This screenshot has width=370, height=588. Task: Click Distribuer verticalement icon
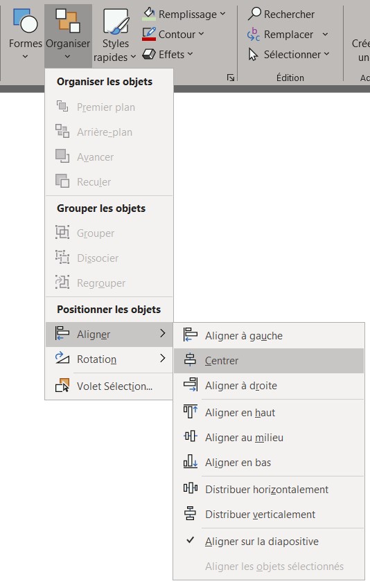[x=191, y=513]
